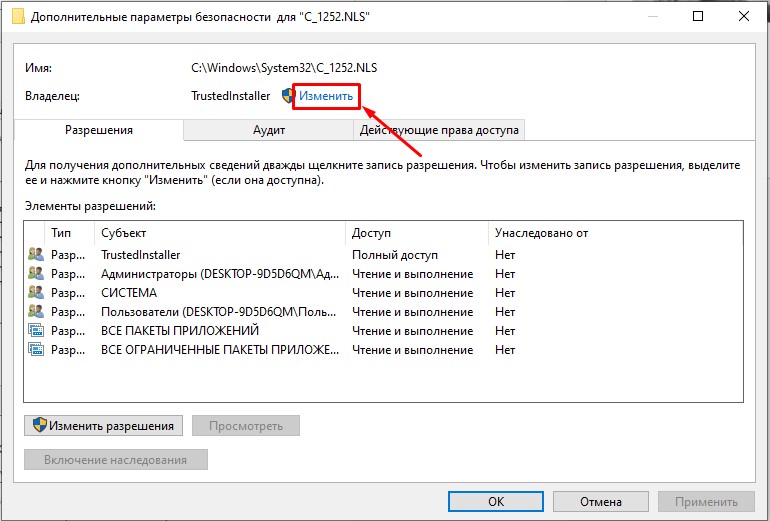The height and width of the screenshot is (521, 770).
Task: Select the Разрешения tab
Action: coord(99,130)
